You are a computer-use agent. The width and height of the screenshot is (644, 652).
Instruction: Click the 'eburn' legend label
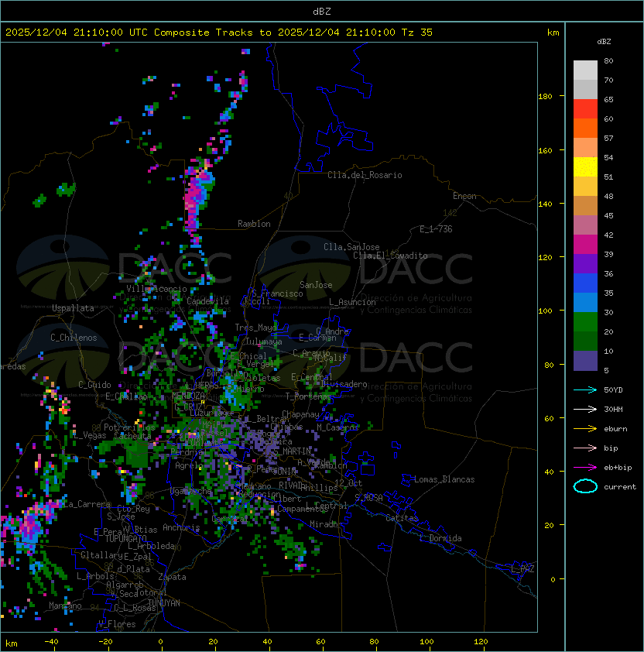(x=615, y=429)
